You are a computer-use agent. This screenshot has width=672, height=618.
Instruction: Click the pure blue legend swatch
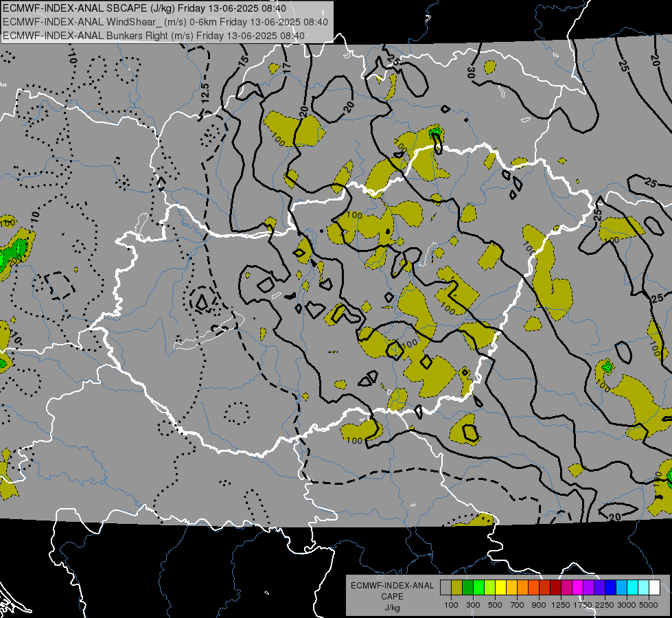click(611, 588)
